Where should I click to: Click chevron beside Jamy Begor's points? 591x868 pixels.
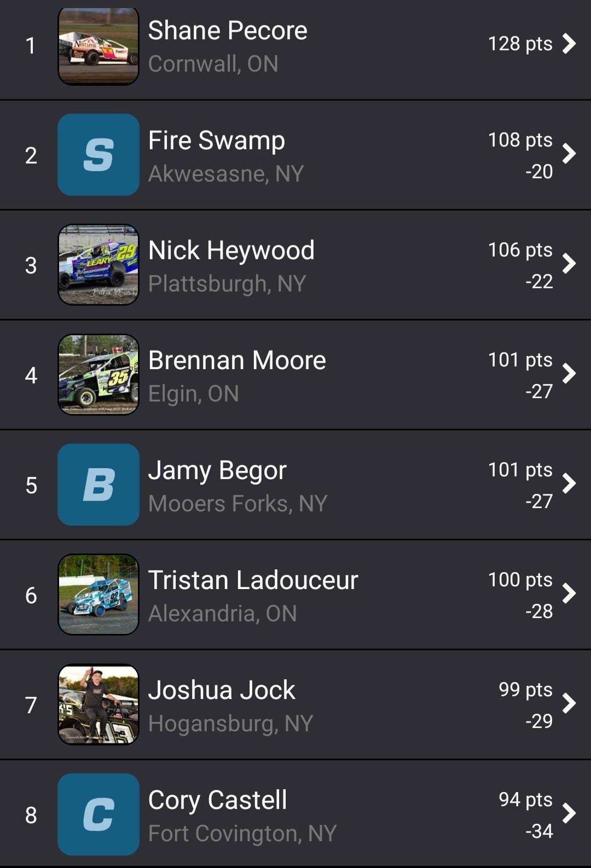pyautogui.click(x=569, y=483)
